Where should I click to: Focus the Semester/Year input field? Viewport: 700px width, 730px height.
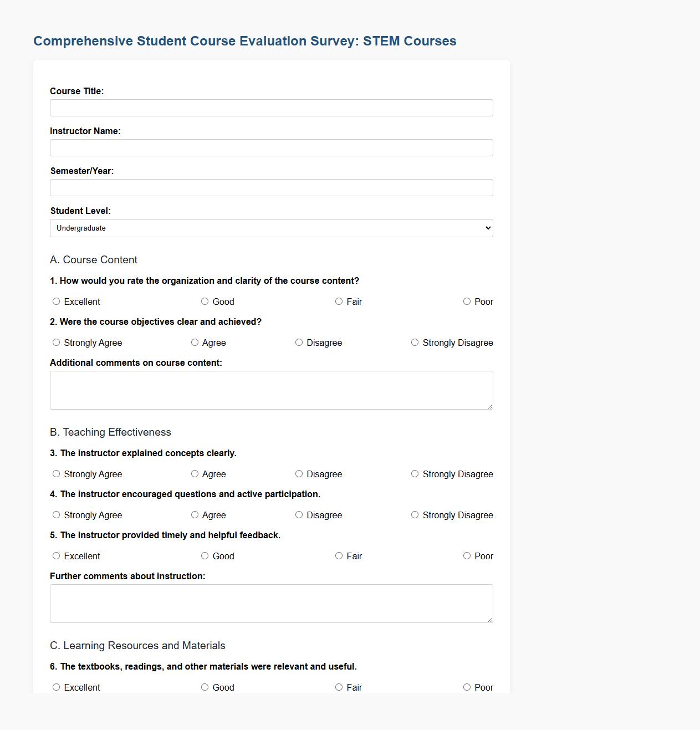[271, 187]
